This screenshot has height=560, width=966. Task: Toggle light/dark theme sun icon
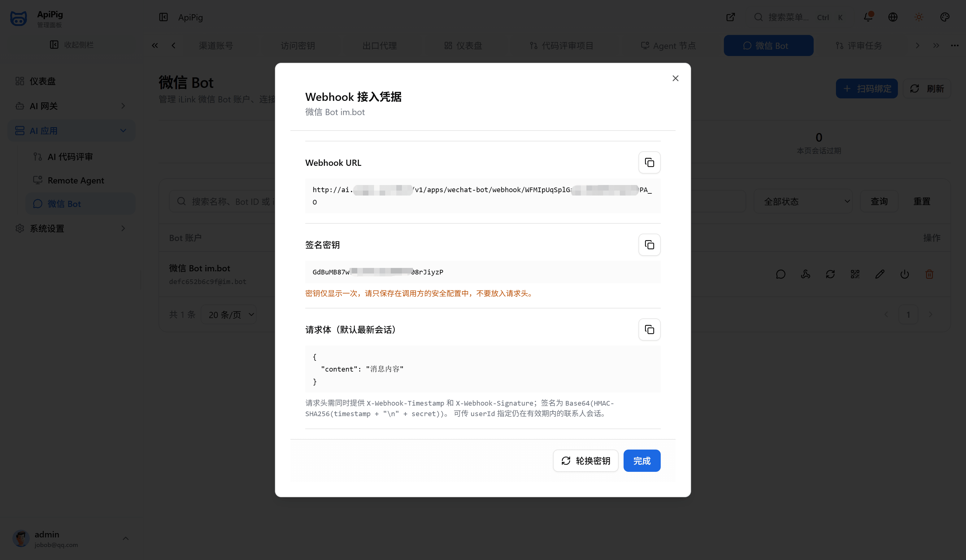pos(919,17)
